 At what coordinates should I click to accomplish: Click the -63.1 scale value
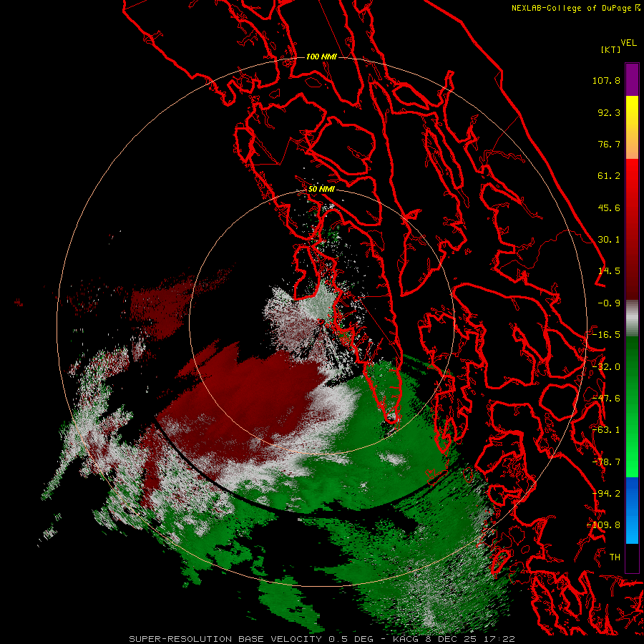606,430
